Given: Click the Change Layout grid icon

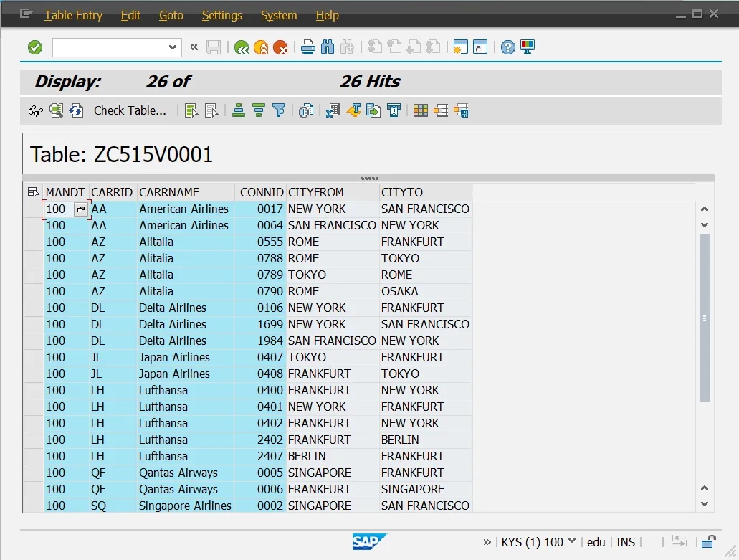Looking at the screenshot, I should pos(421,110).
